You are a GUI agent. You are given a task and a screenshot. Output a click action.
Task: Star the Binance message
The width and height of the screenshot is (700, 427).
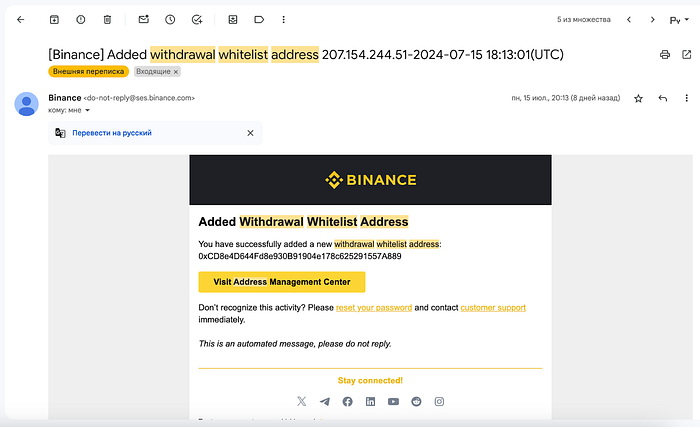638,98
